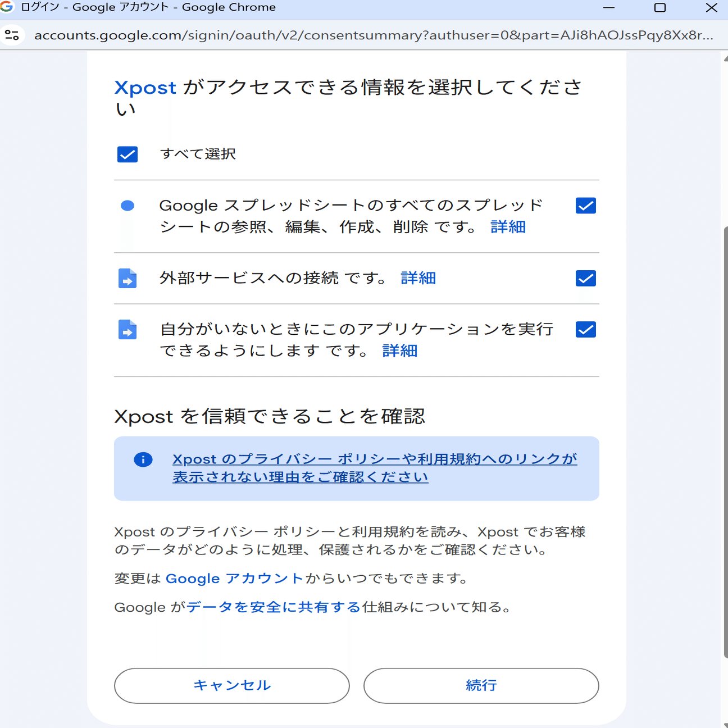The width and height of the screenshot is (728, 728).
Task: Open 詳細 next to 外部サービスへの接続
Action: tap(417, 277)
